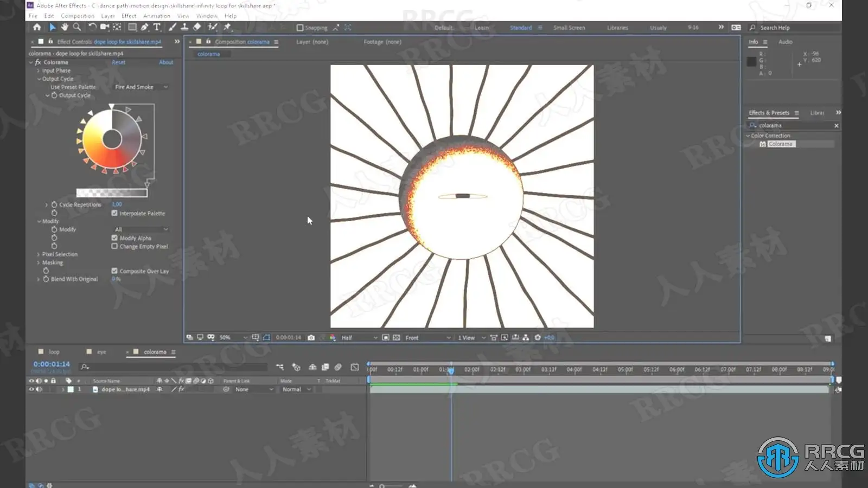Switch to the Learn workspace
This screenshot has width=868, height=488.
coord(482,28)
